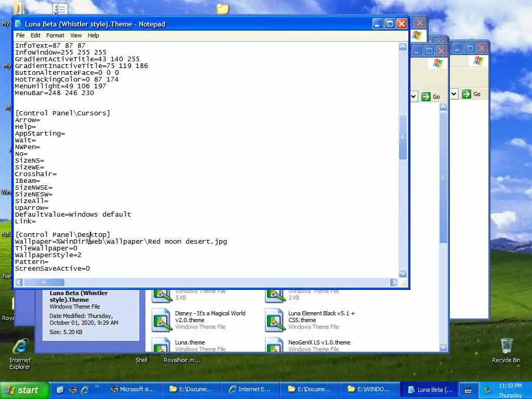
Task: Open the Start menu
Action: 24,390
